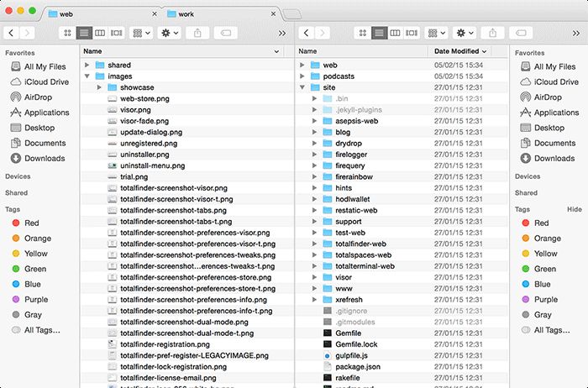Open a new tab
This screenshot has height=388, width=588.
click(x=291, y=14)
